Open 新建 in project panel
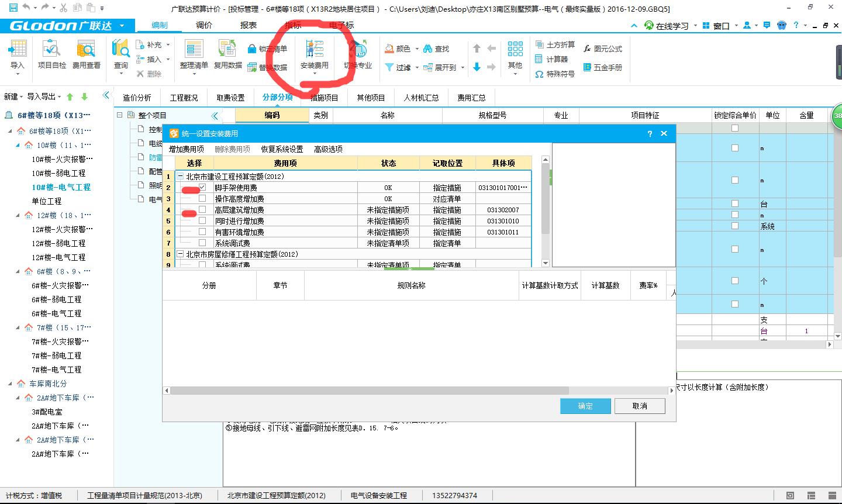842x504 pixels. [x=13, y=96]
